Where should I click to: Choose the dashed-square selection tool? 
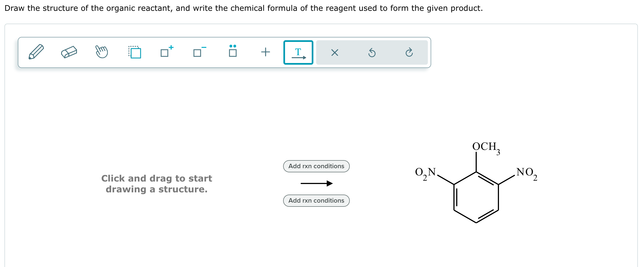point(135,52)
